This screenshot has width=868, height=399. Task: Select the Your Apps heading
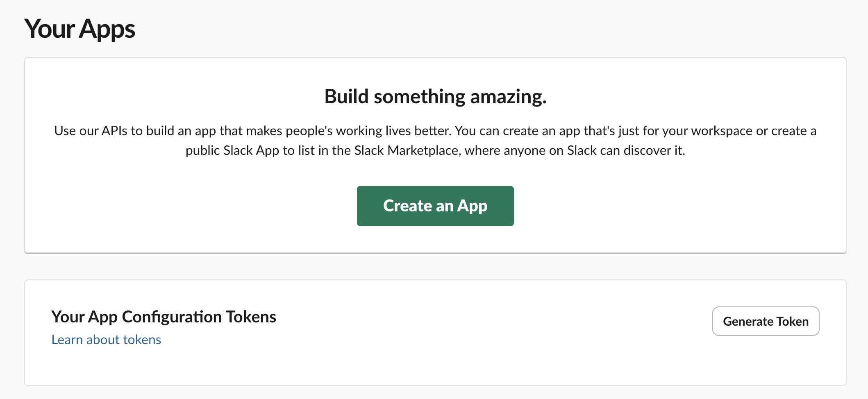(x=80, y=29)
